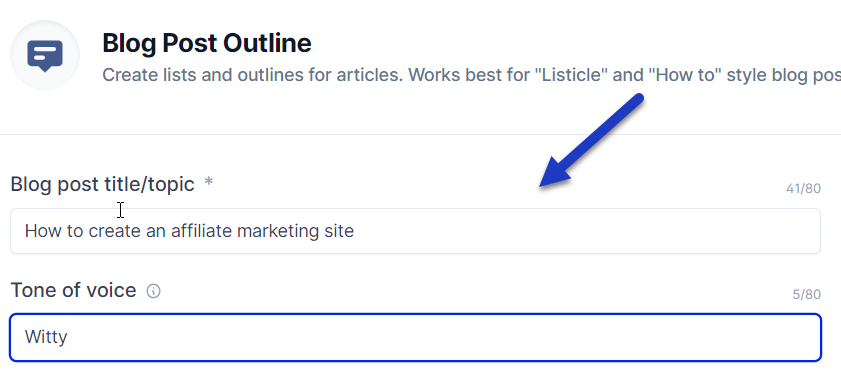
Task: Select the required asterisk beside Blog post title/topic
Action: click(209, 182)
